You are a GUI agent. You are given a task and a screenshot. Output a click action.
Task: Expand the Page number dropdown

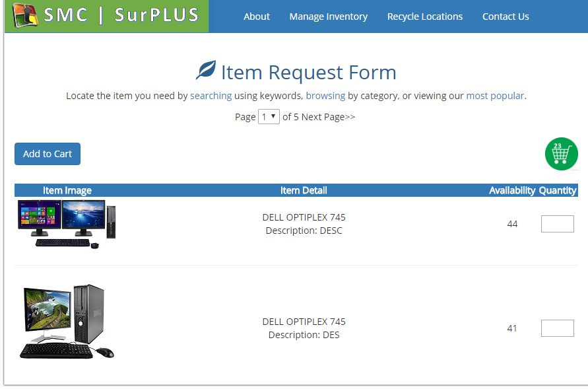pos(269,117)
